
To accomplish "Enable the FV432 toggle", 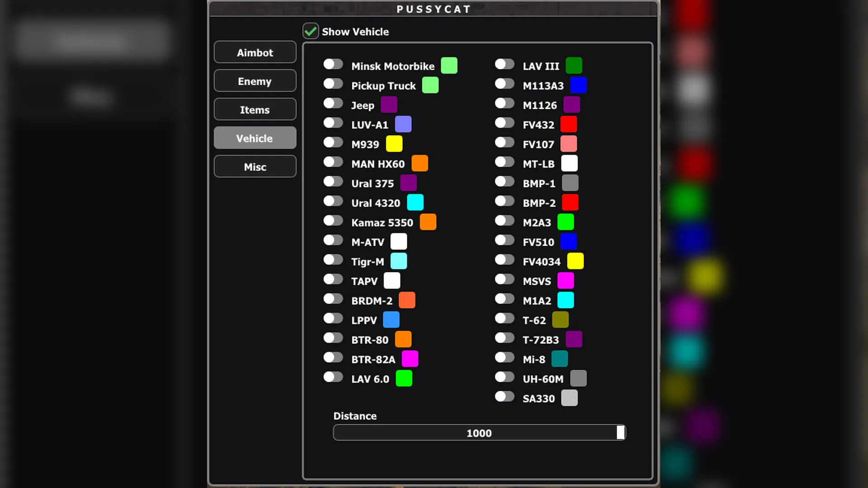I will coord(505,123).
